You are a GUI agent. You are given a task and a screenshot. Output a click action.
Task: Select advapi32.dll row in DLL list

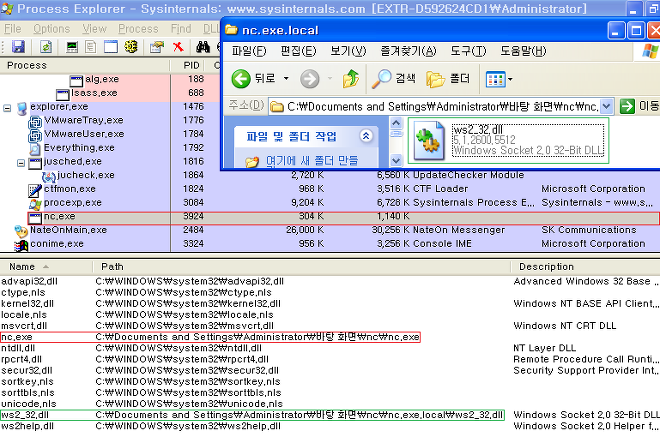(x=330, y=282)
